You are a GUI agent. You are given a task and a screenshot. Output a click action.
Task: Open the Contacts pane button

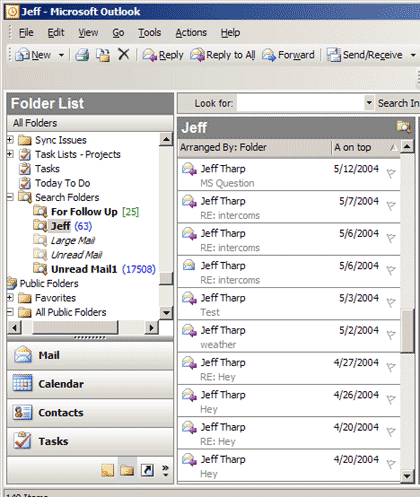click(x=90, y=412)
